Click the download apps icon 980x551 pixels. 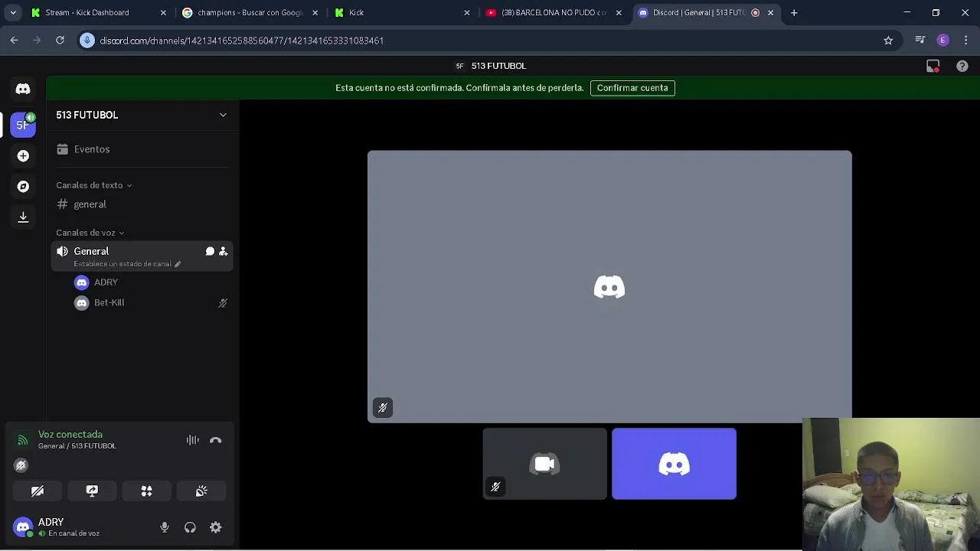pos(23,217)
